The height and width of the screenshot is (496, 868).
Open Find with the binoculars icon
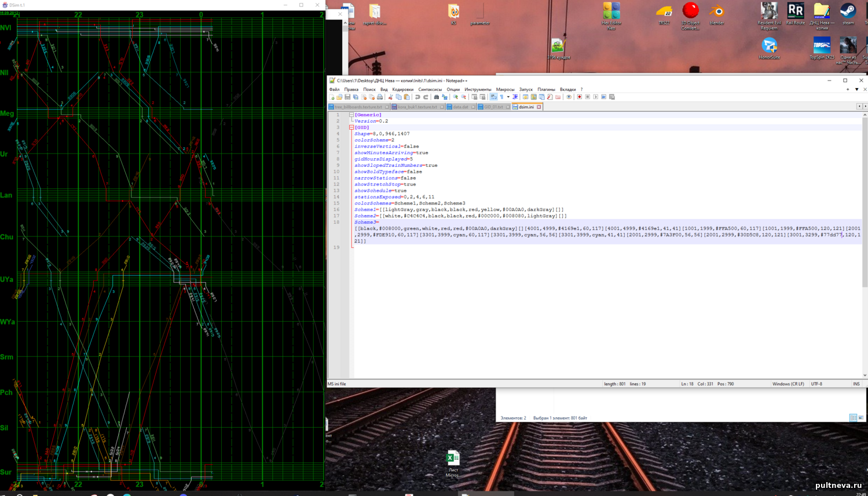(437, 97)
